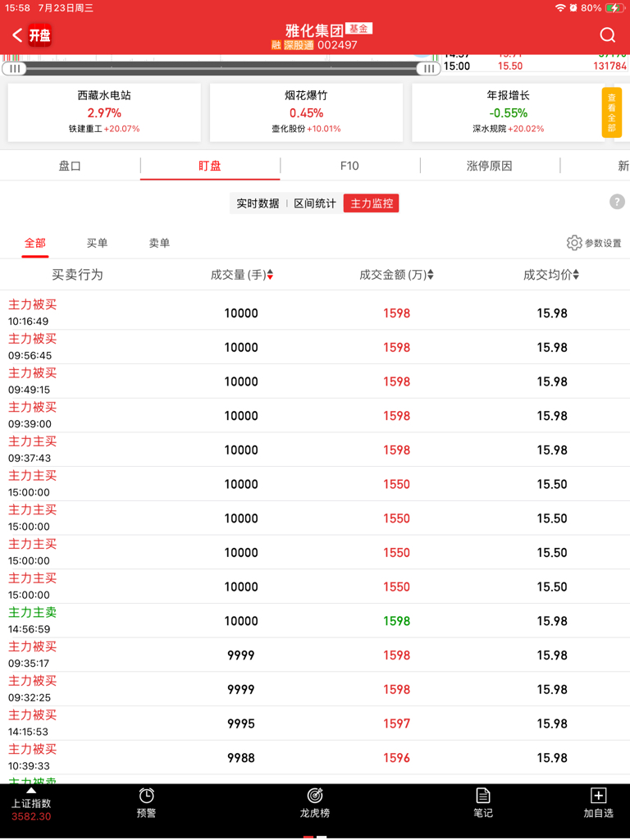Open the 开盘 app logo
Screen dimensions: 630x840
[x=39, y=35]
